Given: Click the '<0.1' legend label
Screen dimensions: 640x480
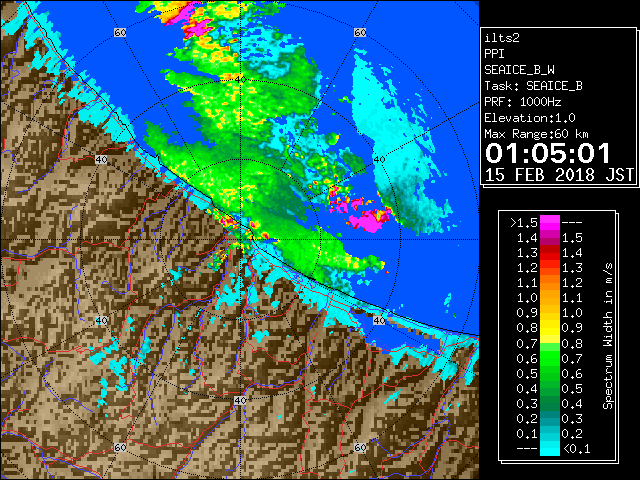Looking at the screenshot, I should click(x=577, y=449).
